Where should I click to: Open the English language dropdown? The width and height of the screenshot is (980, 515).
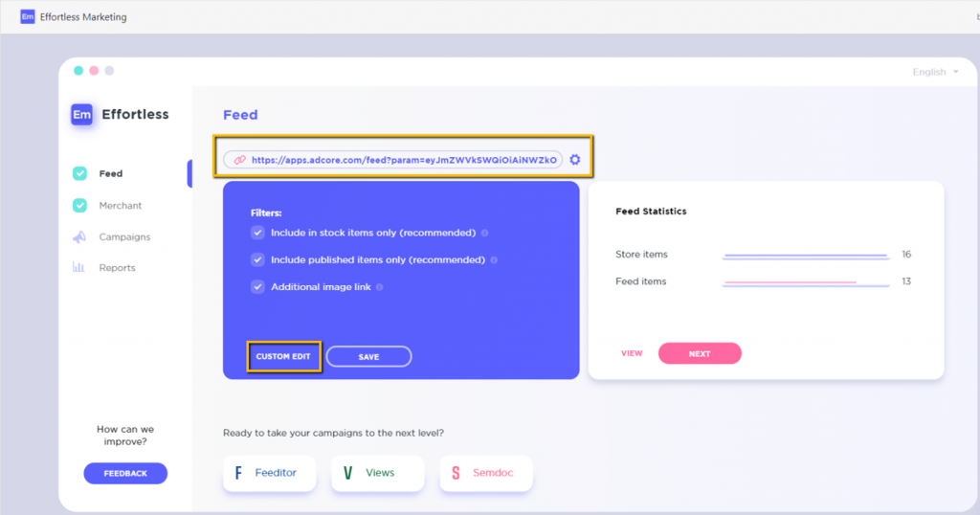tap(935, 72)
